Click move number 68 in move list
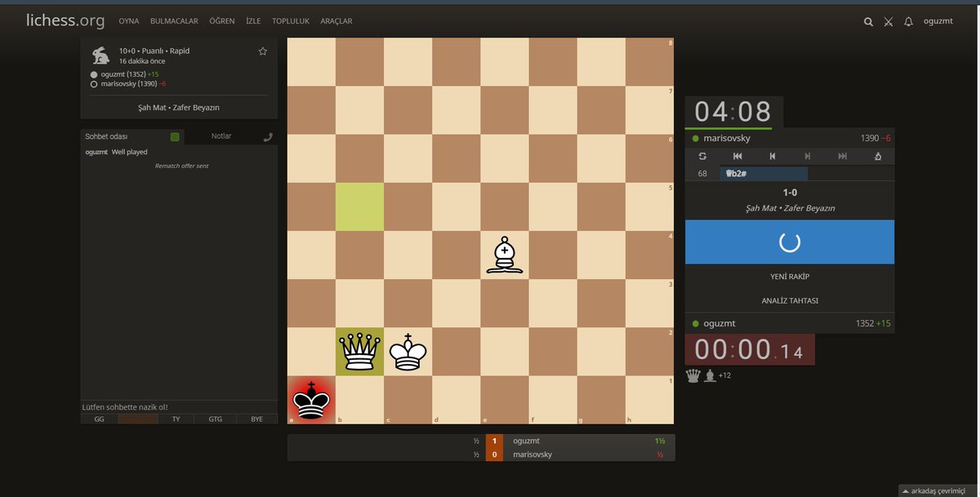The height and width of the screenshot is (497, 980). coord(702,174)
